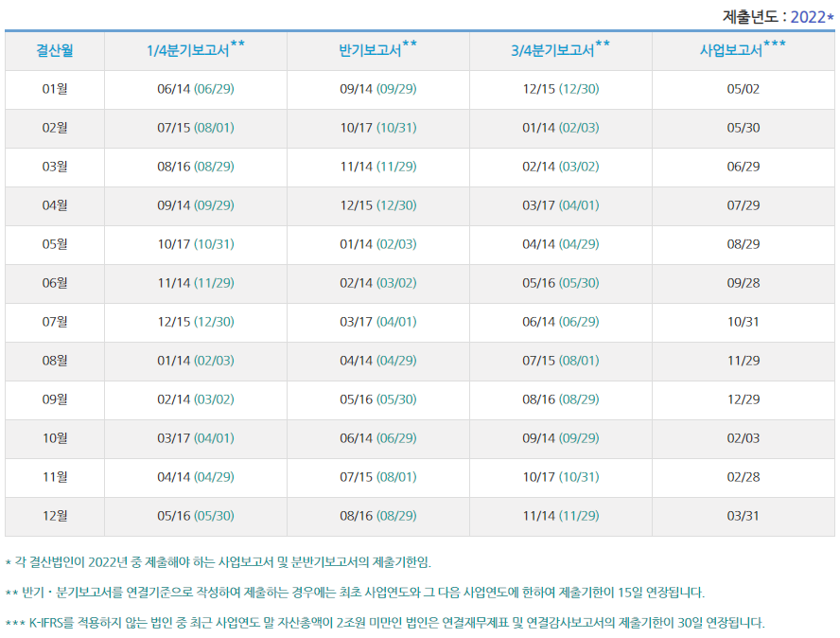840x638 pixels.
Task: Click 사업보고서 date 02/03 in 10월 row
Action: pyautogui.click(x=743, y=438)
